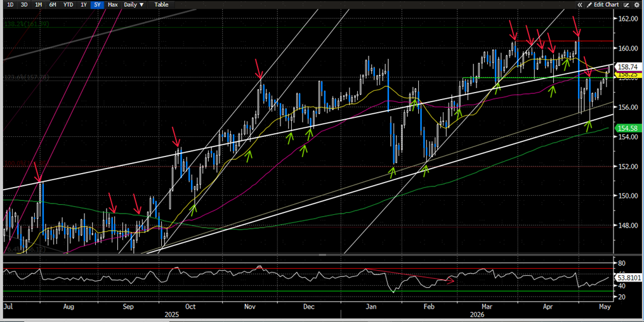Open the annotation drawing tool icon
Image resolution: width=644 pixels, height=322 pixels.
[627, 5]
